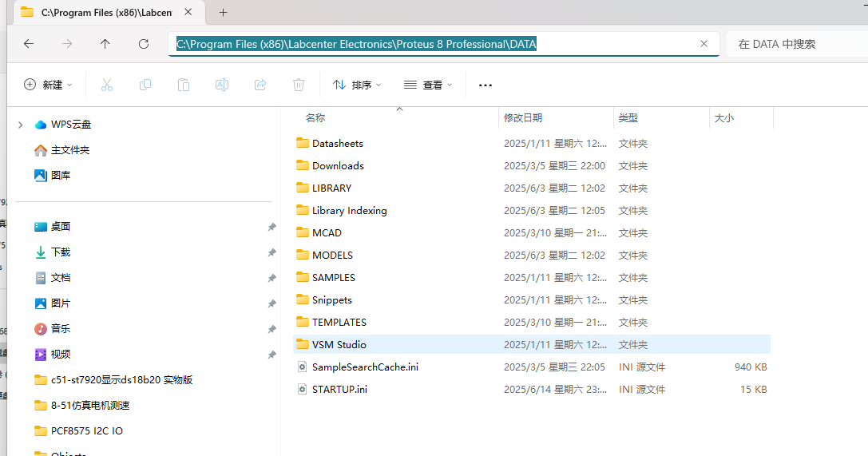Viewport: 868px width, 456px height.
Task: Open PCF8575 I2C IO sidebar folder
Action: pyautogui.click(x=86, y=430)
